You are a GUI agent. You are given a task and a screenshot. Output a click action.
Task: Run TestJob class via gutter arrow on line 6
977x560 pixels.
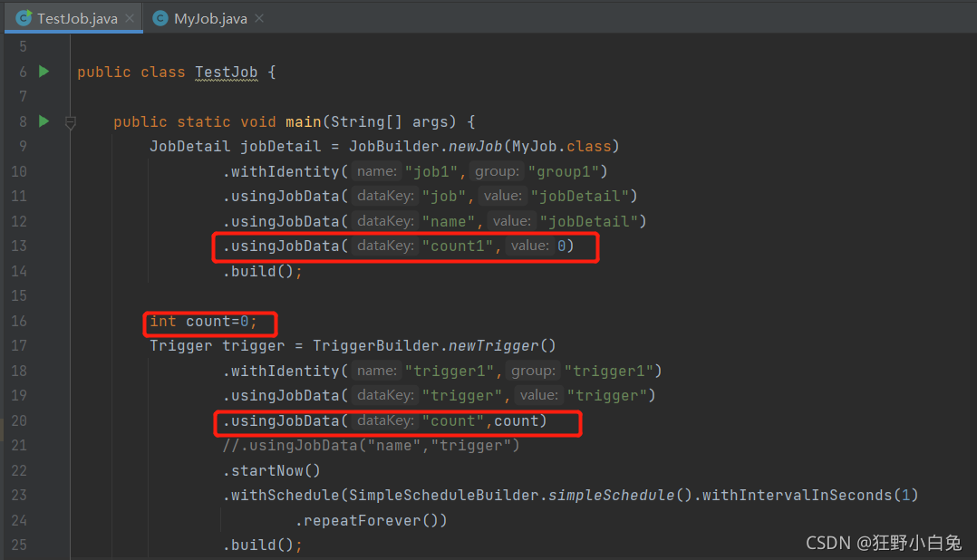pyautogui.click(x=44, y=71)
